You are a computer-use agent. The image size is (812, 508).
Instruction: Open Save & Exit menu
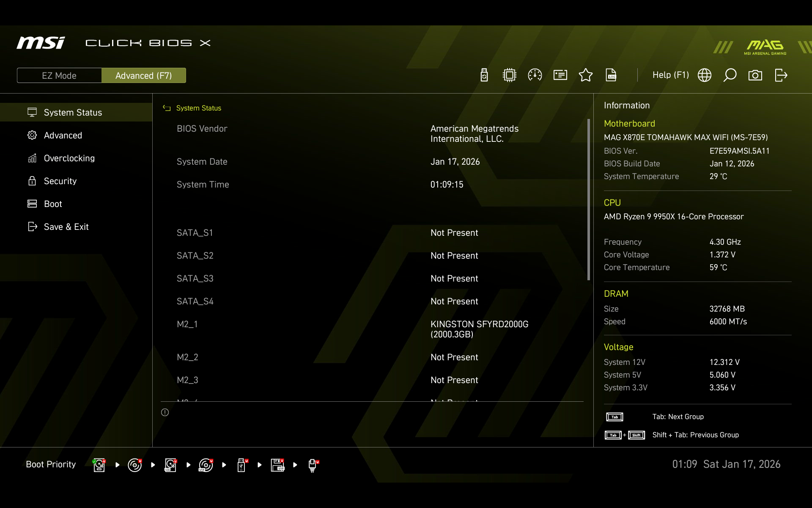[x=66, y=227]
